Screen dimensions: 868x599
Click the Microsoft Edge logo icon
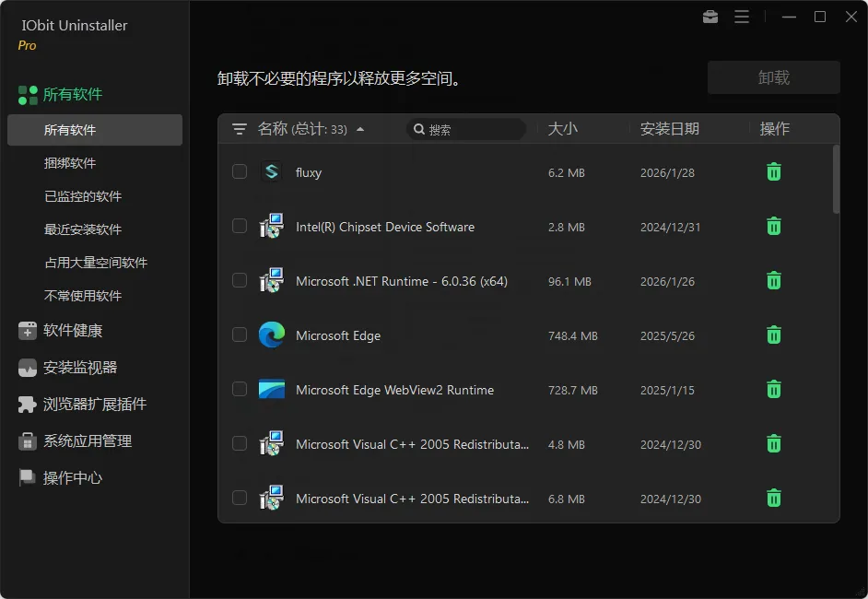pos(271,335)
